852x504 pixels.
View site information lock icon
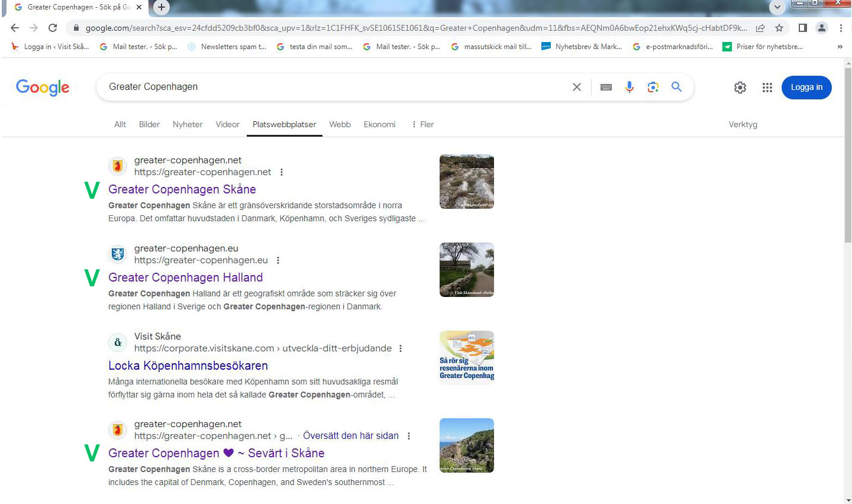[x=76, y=28]
